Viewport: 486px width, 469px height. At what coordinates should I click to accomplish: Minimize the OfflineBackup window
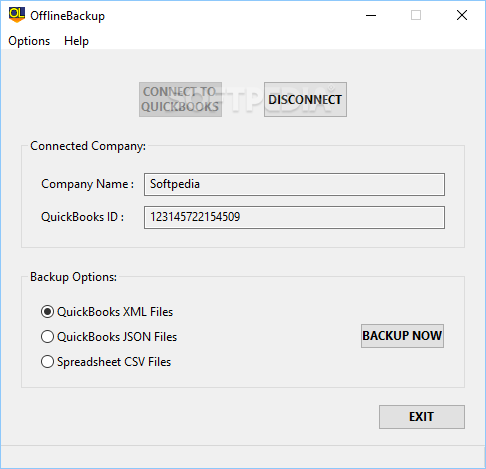(x=371, y=15)
